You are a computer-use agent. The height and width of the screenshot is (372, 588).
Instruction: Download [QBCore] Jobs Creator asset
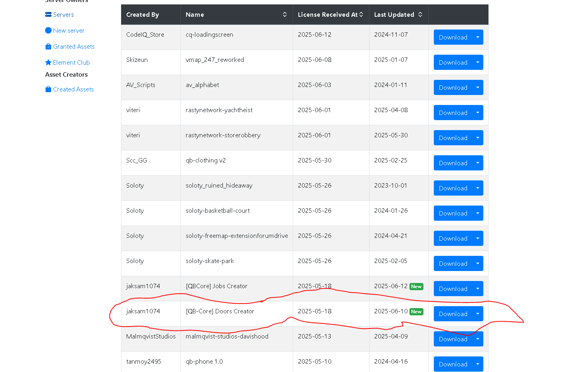click(x=453, y=289)
